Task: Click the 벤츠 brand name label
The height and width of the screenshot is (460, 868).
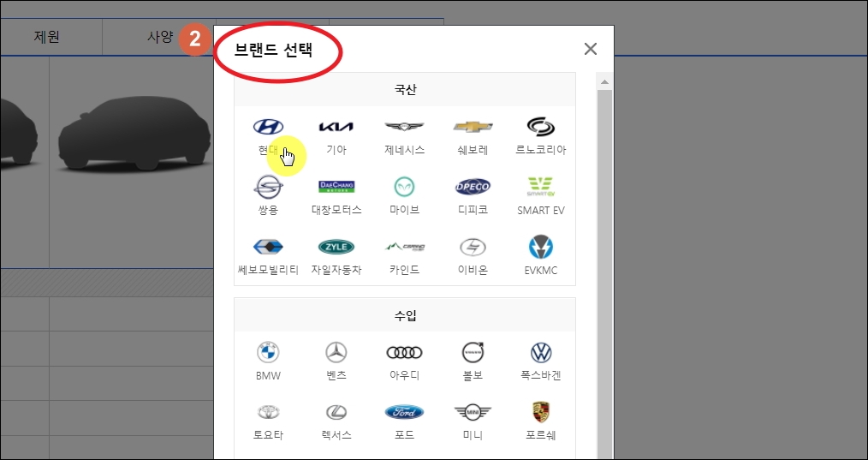Action: coord(336,375)
